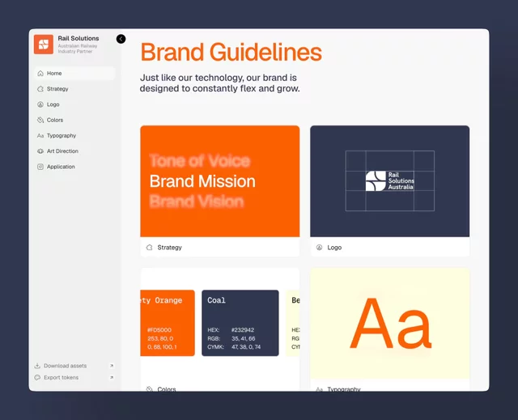Click the orange swatch value #FD5000
This screenshot has width=518, height=420.
[159, 330]
